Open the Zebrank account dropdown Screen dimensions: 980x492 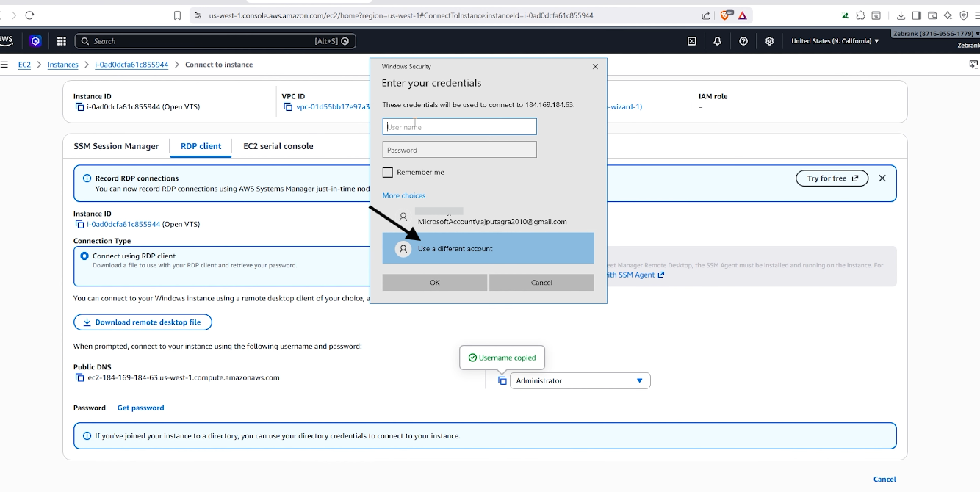tap(936, 34)
